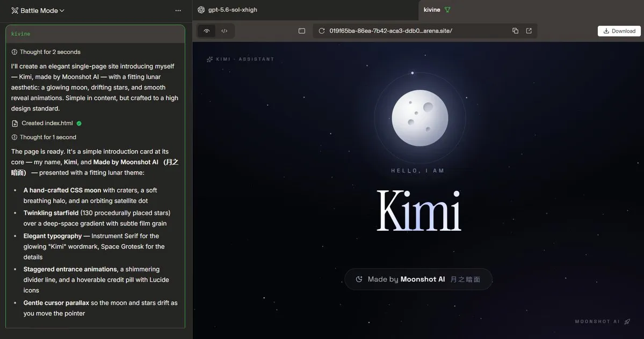Screen dimensions: 644x339
Task: Click the preview URL address field
Action: coord(425,31)
